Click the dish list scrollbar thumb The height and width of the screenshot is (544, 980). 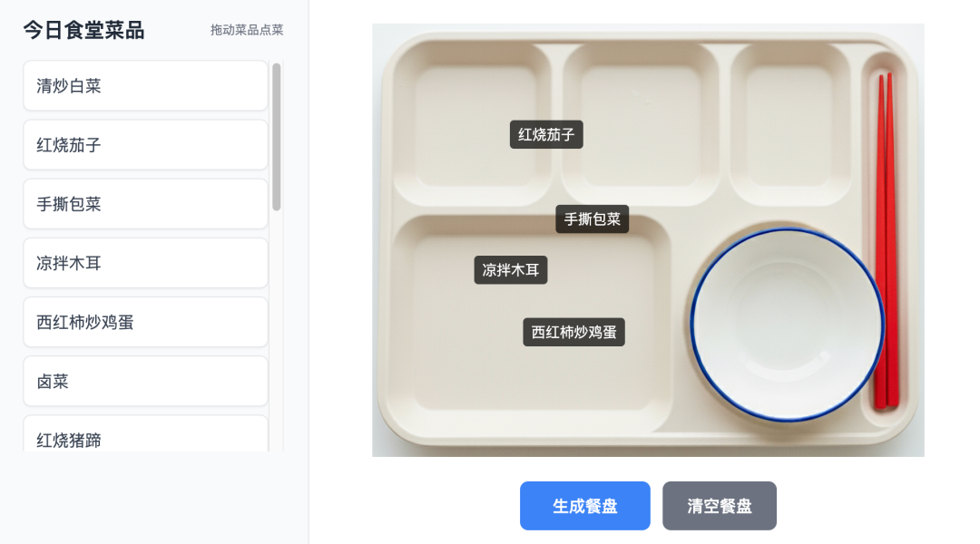(x=276, y=137)
